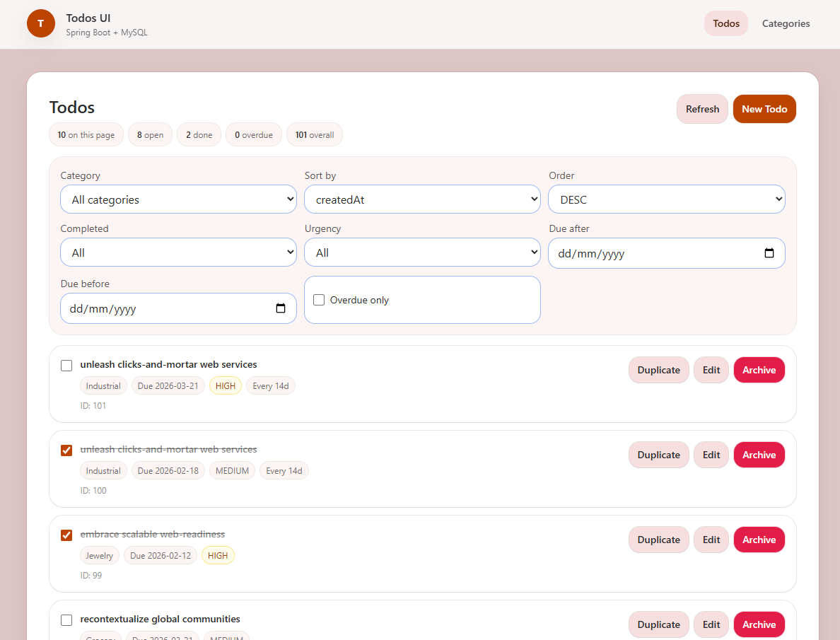Click the '0 overdue' badge

(x=254, y=135)
